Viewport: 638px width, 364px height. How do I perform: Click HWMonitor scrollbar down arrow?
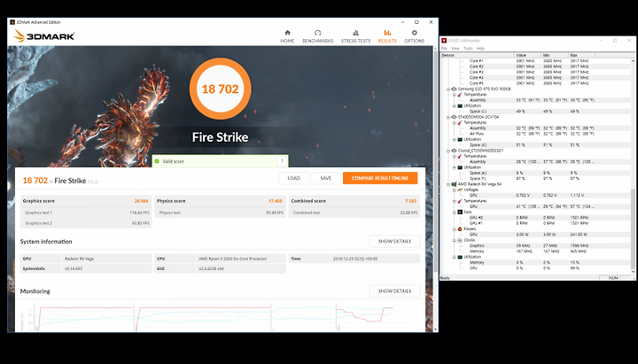633,272
